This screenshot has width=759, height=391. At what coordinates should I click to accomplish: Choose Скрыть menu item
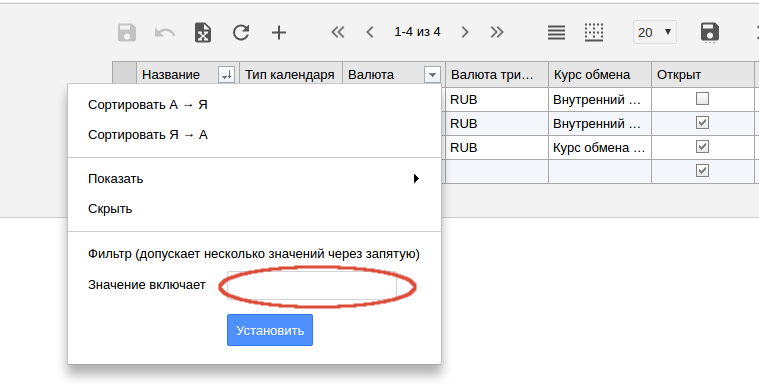point(254,209)
